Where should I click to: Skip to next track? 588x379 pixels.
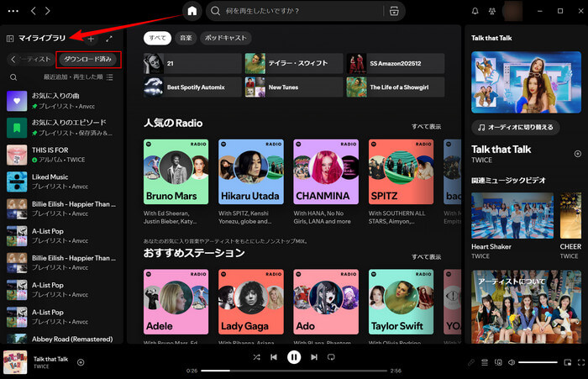tap(314, 357)
